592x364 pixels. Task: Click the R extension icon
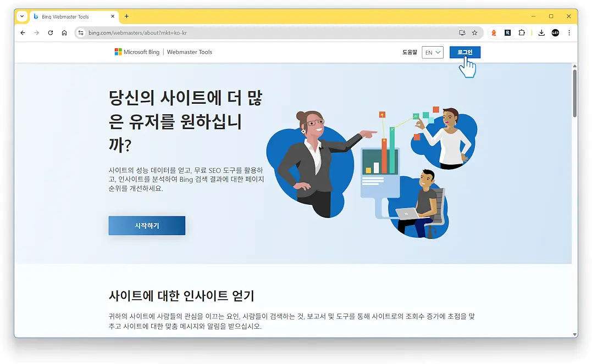click(x=507, y=32)
